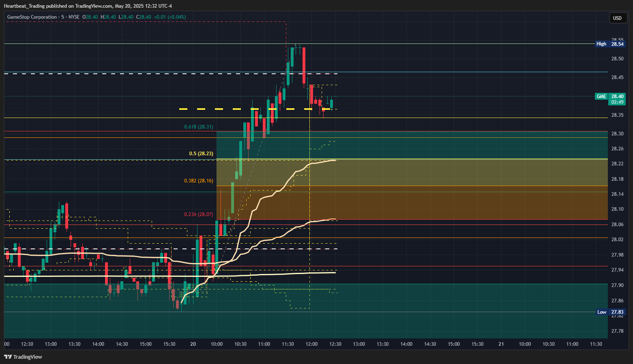Click the 28.06 price axis label
The height and width of the screenshot is (364, 633).
tap(617, 225)
